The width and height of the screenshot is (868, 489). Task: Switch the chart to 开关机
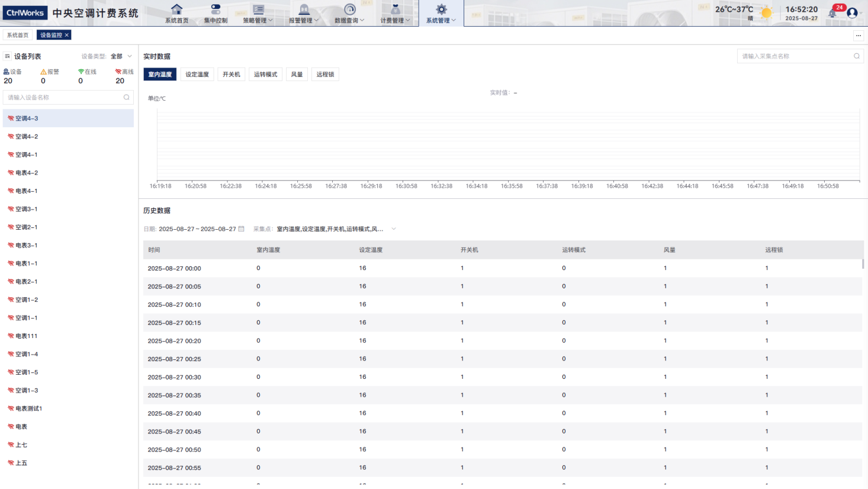231,75
